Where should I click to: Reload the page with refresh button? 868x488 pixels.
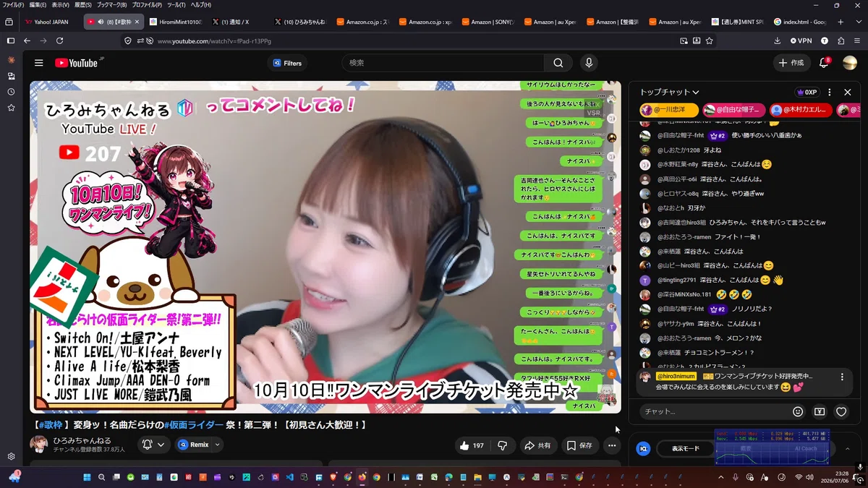61,41
